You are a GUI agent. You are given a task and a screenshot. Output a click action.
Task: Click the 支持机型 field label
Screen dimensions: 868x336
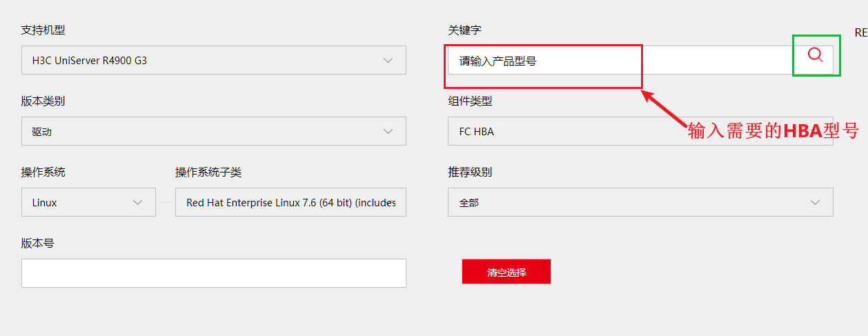pos(43,30)
